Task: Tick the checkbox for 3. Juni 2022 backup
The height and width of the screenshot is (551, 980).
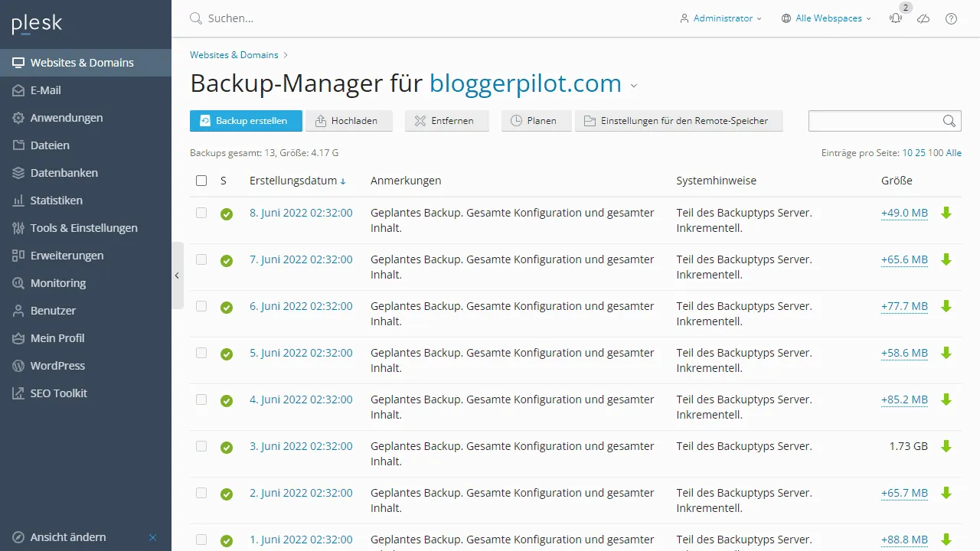Action: click(x=201, y=446)
